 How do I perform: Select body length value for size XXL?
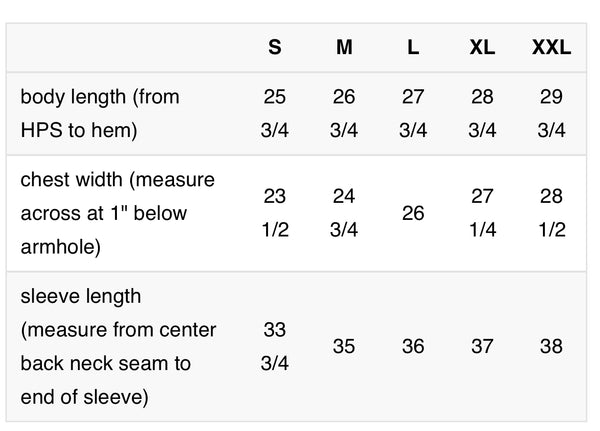click(551, 113)
